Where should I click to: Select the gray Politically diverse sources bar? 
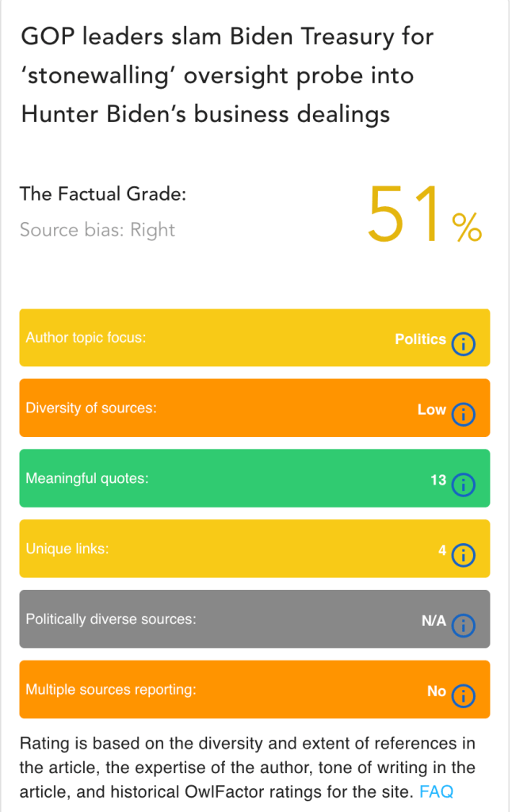238,619
